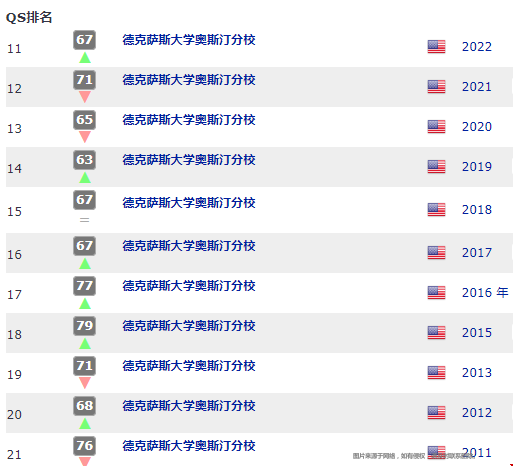Select the '2016 年' year text
The image size is (513, 466).
tap(485, 293)
